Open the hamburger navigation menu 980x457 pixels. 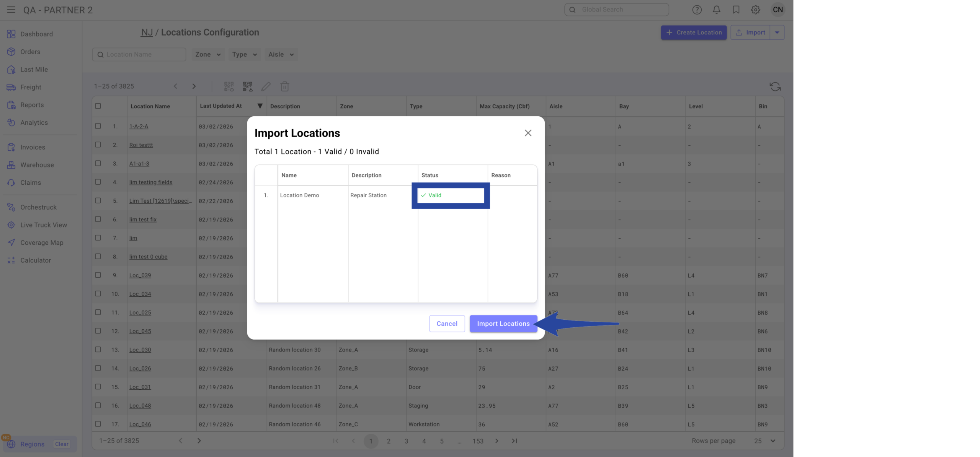(11, 10)
